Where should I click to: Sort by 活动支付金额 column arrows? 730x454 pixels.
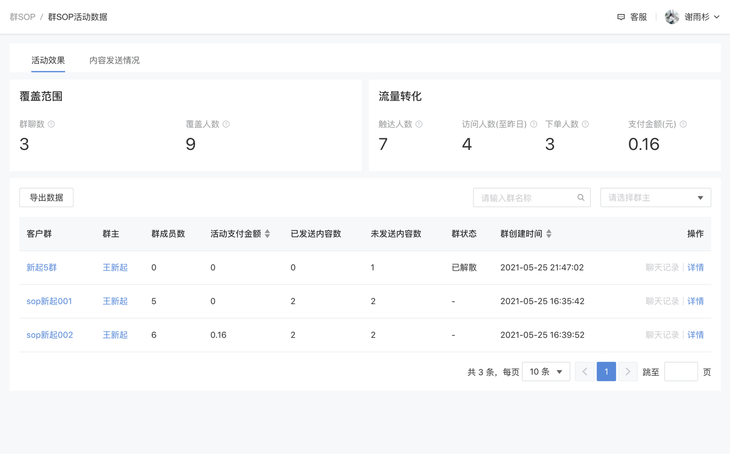click(x=267, y=234)
